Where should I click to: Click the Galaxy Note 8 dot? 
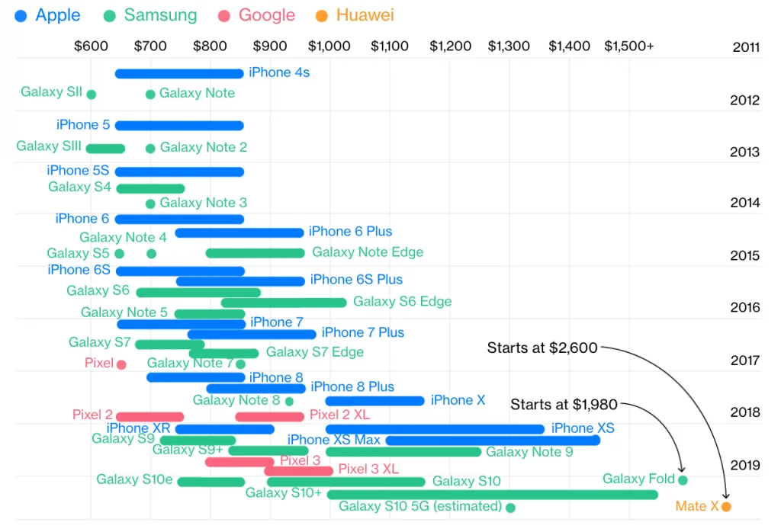289,401
